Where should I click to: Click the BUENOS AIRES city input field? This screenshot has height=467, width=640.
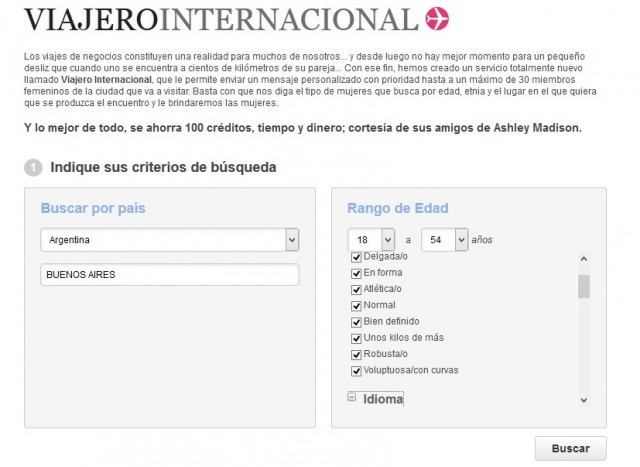pos(170,274)
